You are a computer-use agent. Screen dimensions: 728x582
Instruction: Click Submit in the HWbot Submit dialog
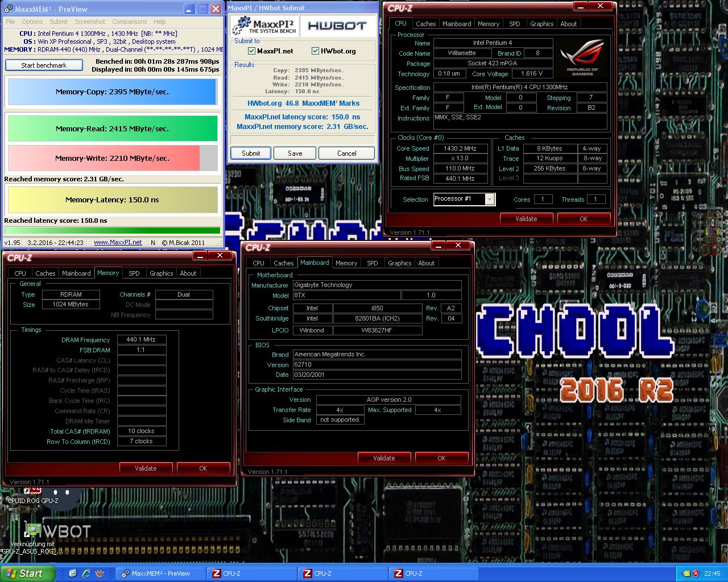[x=251, y=153]
